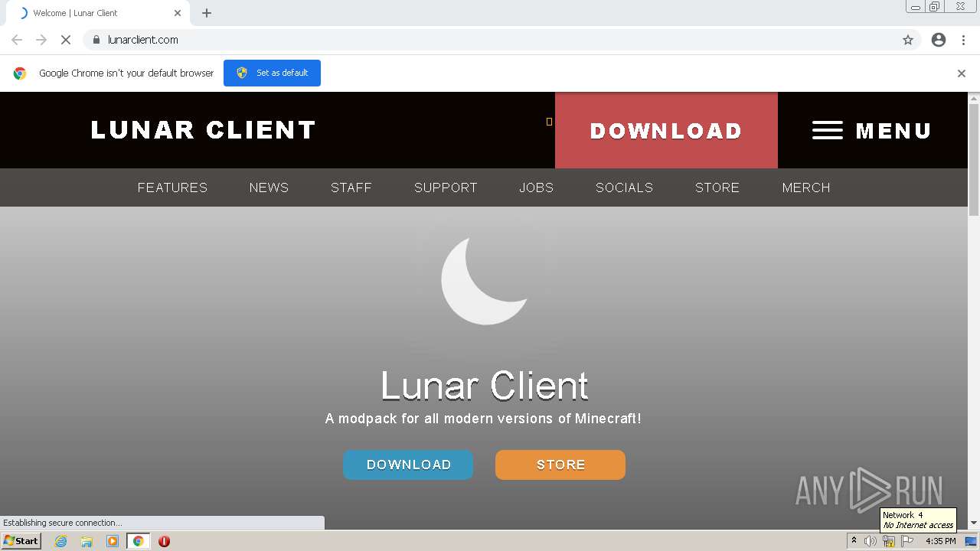
Task: Dismiss the default browser notification bar
Action: [x=962, y=73]
